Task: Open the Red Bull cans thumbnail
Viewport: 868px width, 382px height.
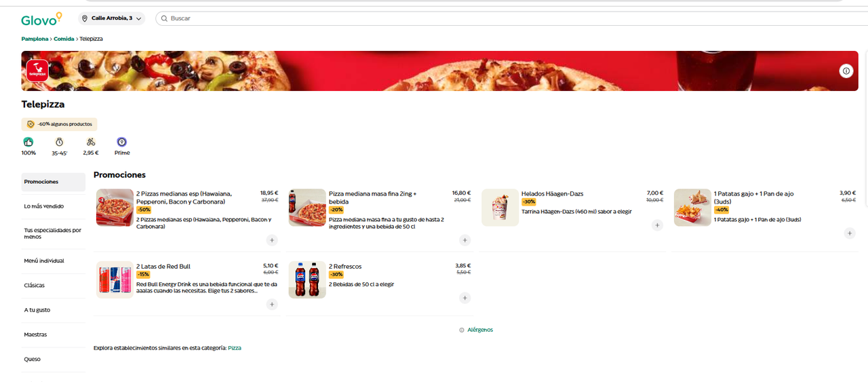Action: tap(115, 280)
